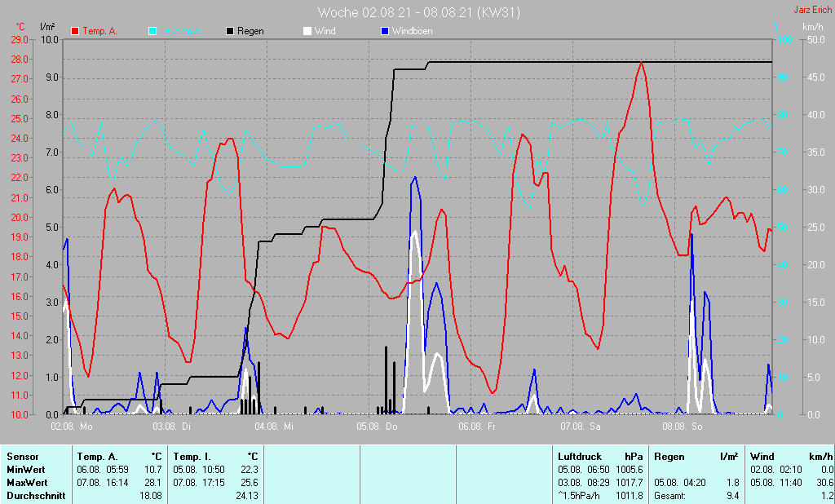Select the Regen legend label
The image size is (835, 504).
[x=250, y=31]
